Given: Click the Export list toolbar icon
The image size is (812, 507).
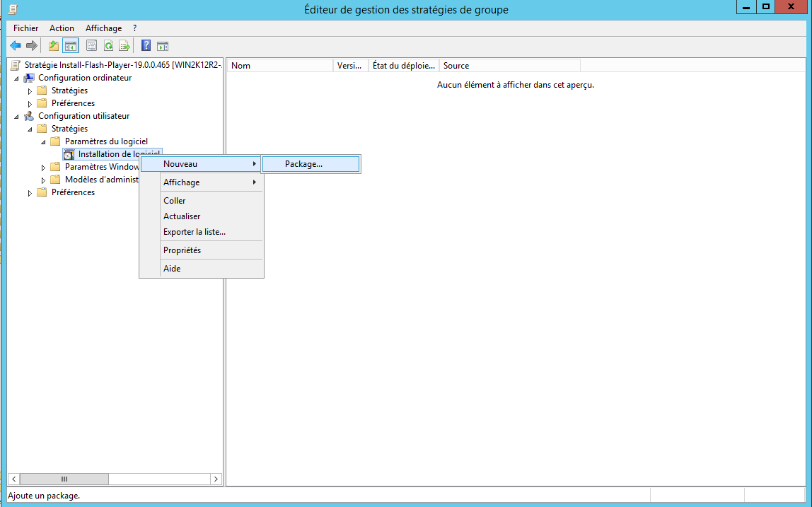Looking at the screenshot, I should point(124,46).
